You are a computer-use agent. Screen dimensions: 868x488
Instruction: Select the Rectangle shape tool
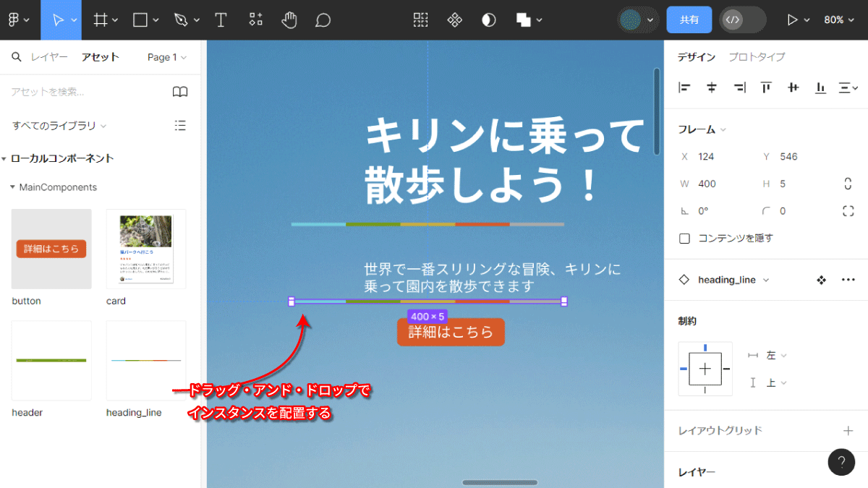[140, 20]
